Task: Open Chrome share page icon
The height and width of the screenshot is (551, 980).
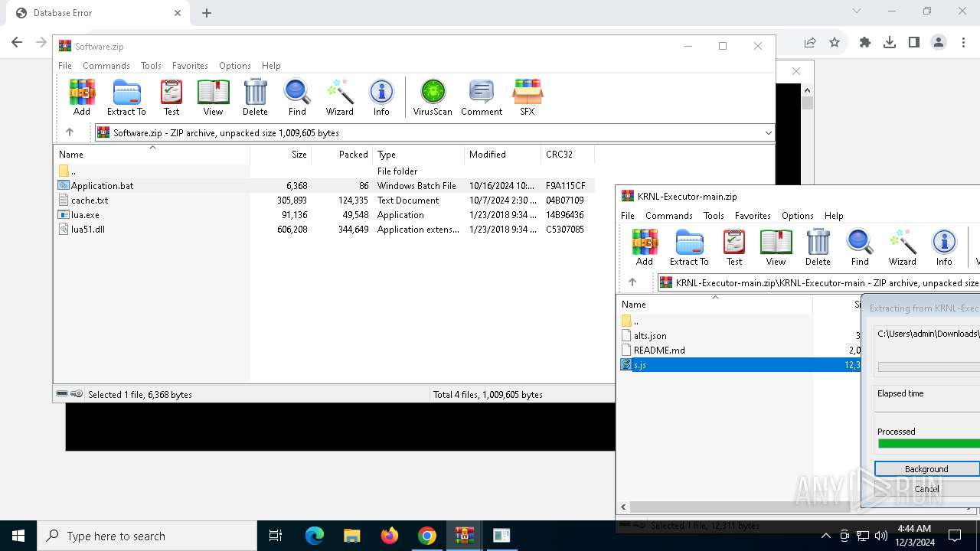Action: coord(810,43)
